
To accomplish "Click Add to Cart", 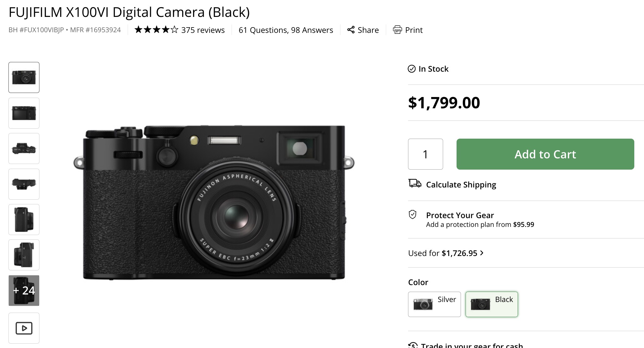I will click(545, 154).
